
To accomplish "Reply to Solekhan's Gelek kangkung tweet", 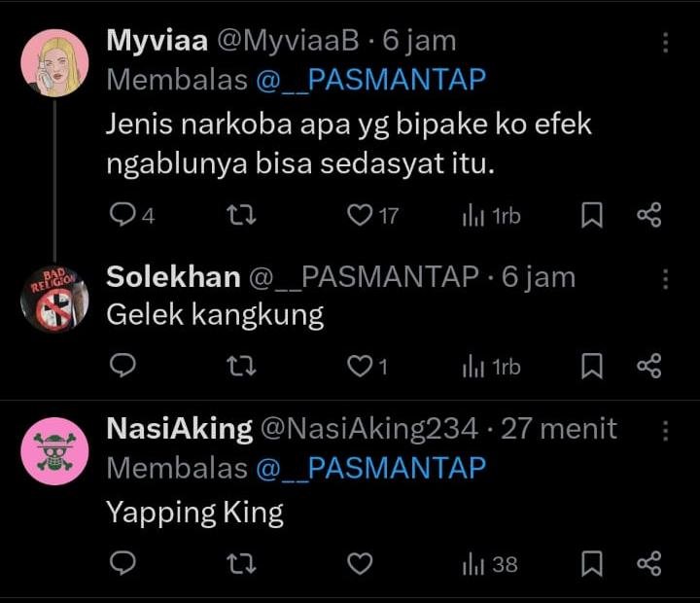I will [122, 367].
